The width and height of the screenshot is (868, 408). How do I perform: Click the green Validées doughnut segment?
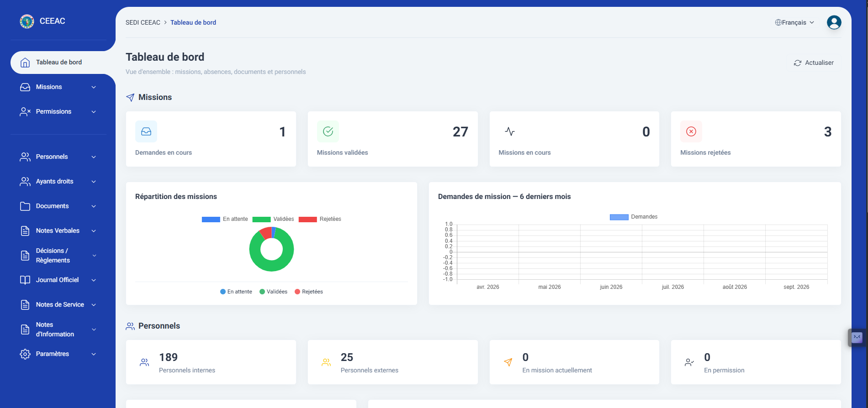[272, 266]
